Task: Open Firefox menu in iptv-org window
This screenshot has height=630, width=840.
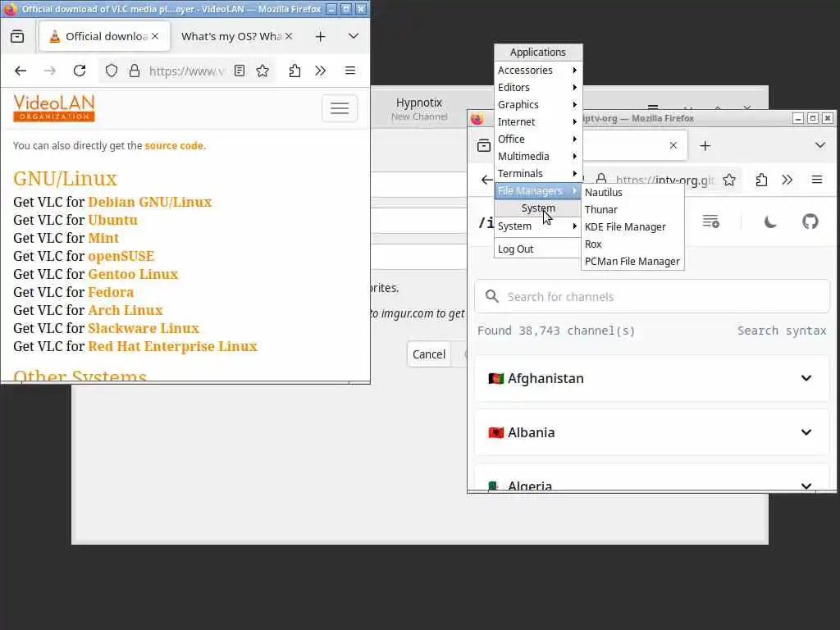Action: tap(816, 180)
